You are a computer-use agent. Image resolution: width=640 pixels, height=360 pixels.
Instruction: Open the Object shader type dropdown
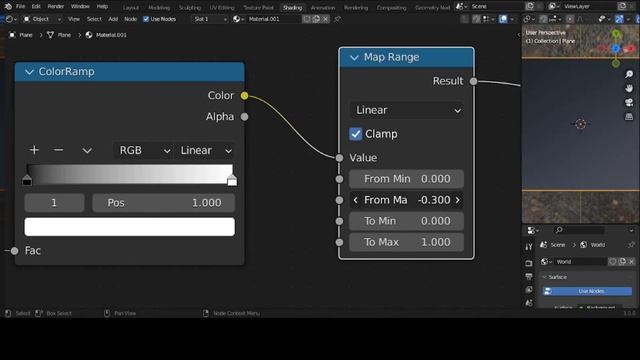click(42, 19)
